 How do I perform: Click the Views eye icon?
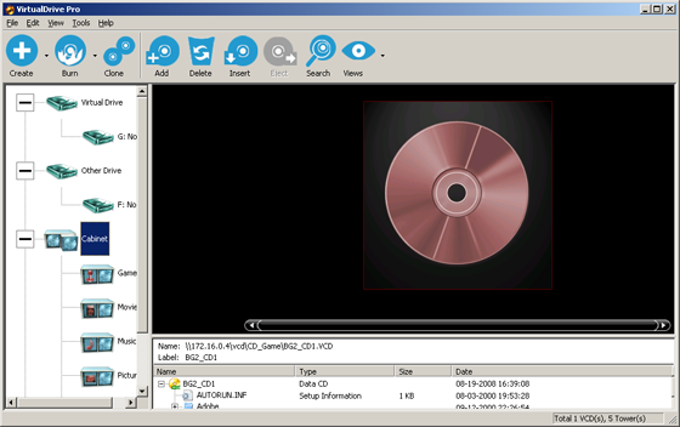(x=358, y=51)
